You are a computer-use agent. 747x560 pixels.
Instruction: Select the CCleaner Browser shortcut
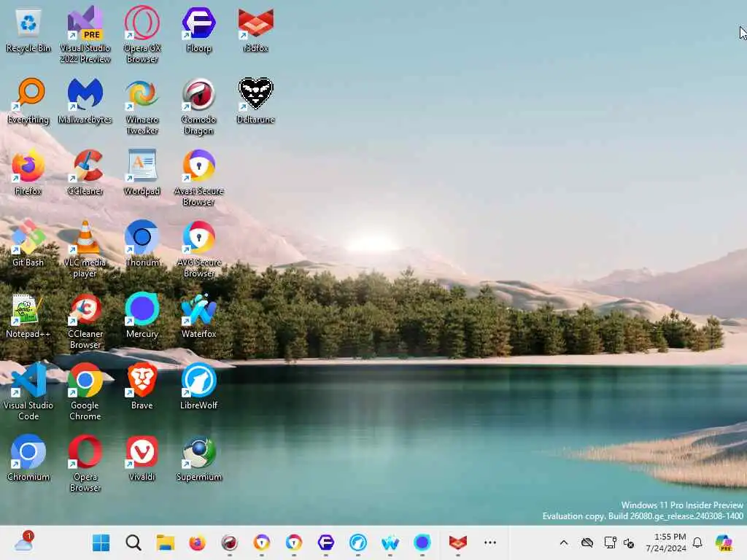85,322
